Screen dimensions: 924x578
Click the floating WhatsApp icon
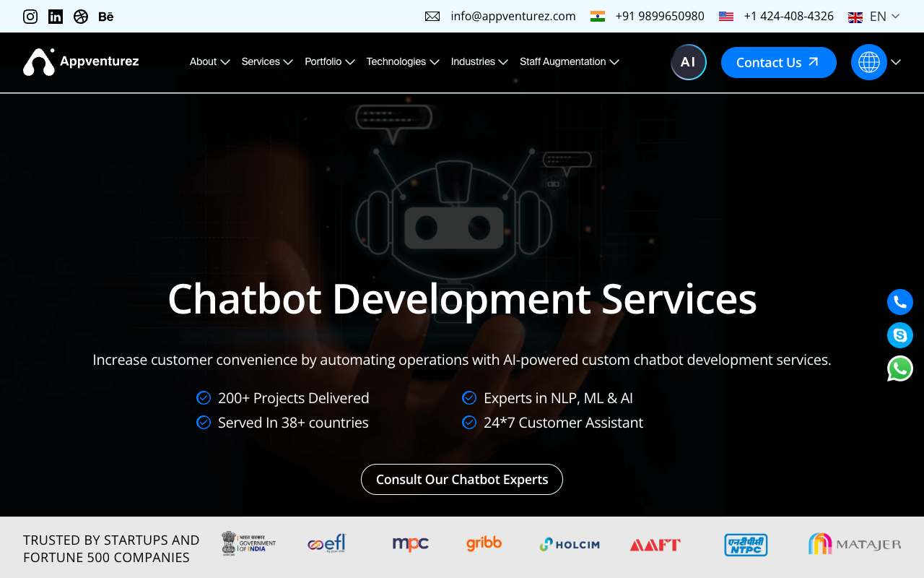point(900,368)
